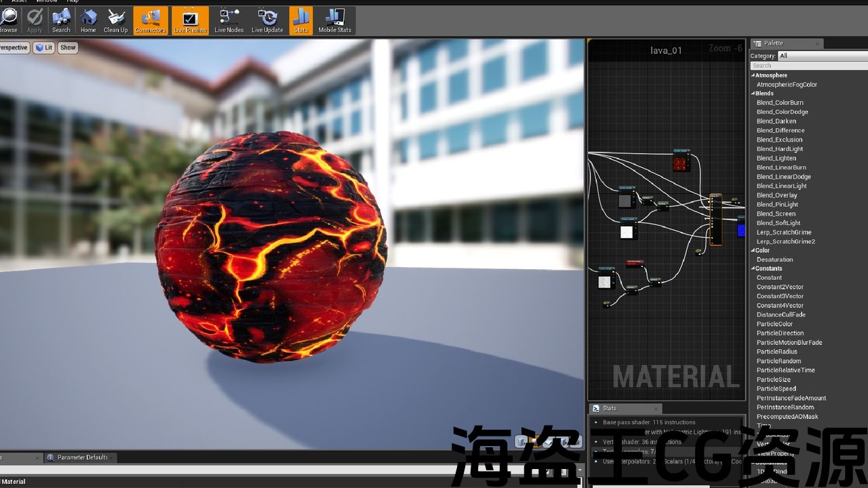
Task: Select the Stats panel tab
Action: click(609, 408)
